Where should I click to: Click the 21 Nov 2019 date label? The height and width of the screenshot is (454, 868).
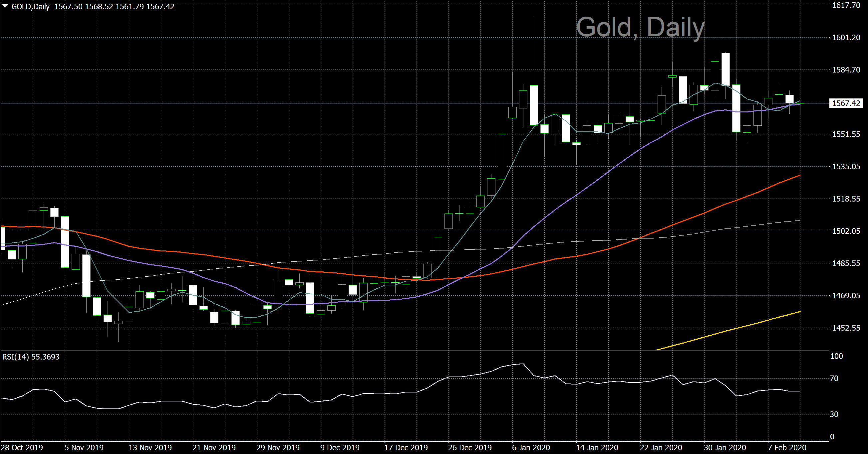(214, 448)
